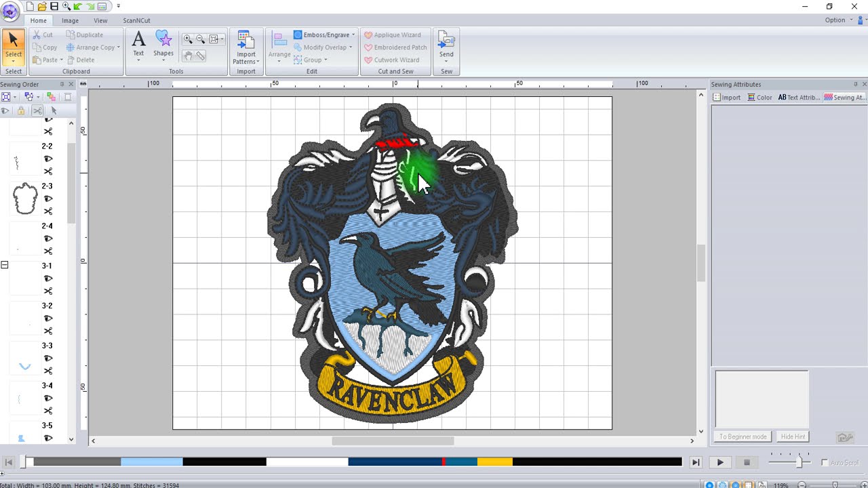Open the Option dropdown menu
This screenshot has width=868, height=488.
[837, 20]
